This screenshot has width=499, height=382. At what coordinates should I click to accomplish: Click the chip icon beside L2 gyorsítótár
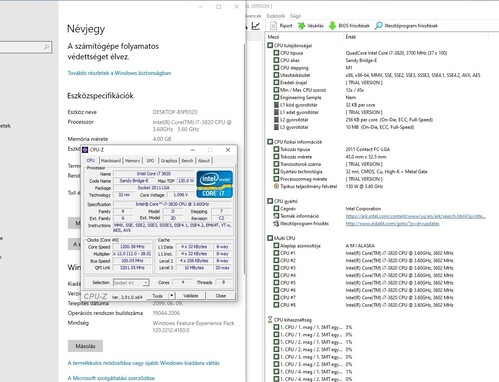click(276, 120)
